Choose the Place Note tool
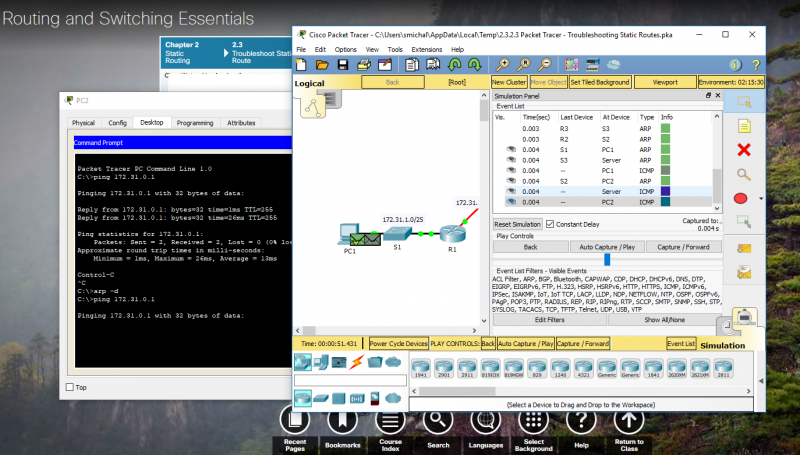The image size is (800, 455). pyautogui.click(x=744, y=126)
